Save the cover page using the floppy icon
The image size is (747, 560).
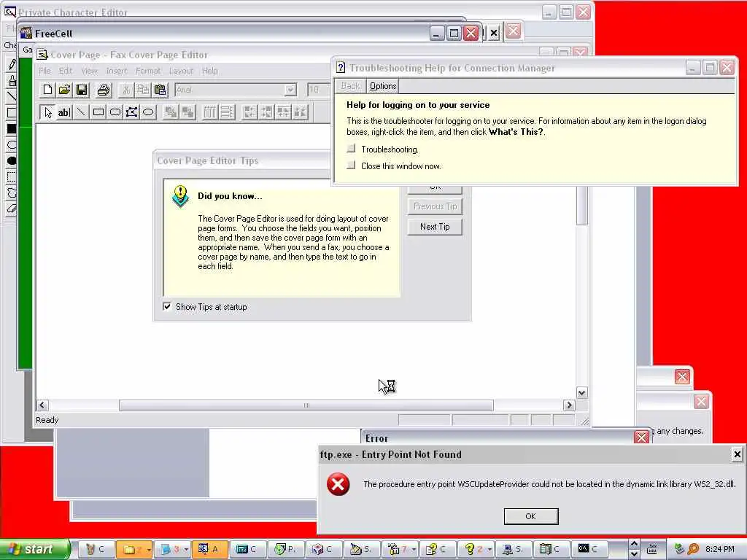tap(82, 90)
